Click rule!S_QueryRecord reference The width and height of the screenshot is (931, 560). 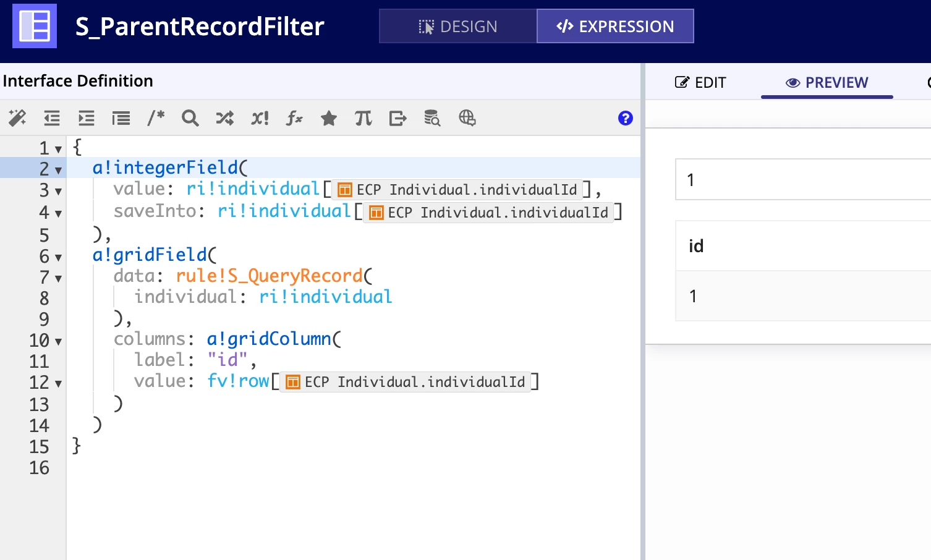(269, 276)
